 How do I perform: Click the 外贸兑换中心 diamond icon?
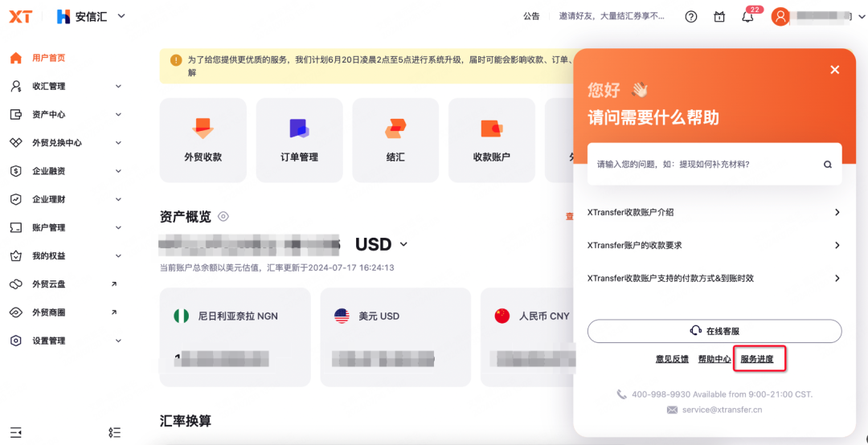pyautogui.click(x=16, y=143)
